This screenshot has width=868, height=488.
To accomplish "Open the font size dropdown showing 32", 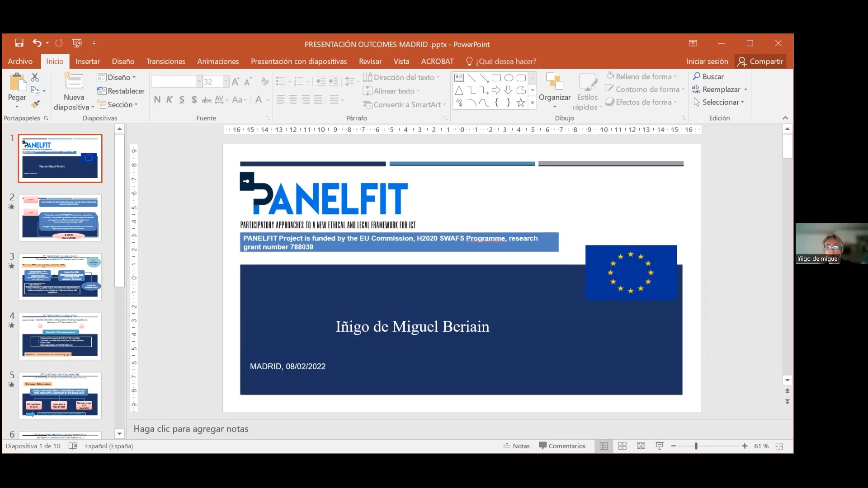I will click(x=226, y=82).
